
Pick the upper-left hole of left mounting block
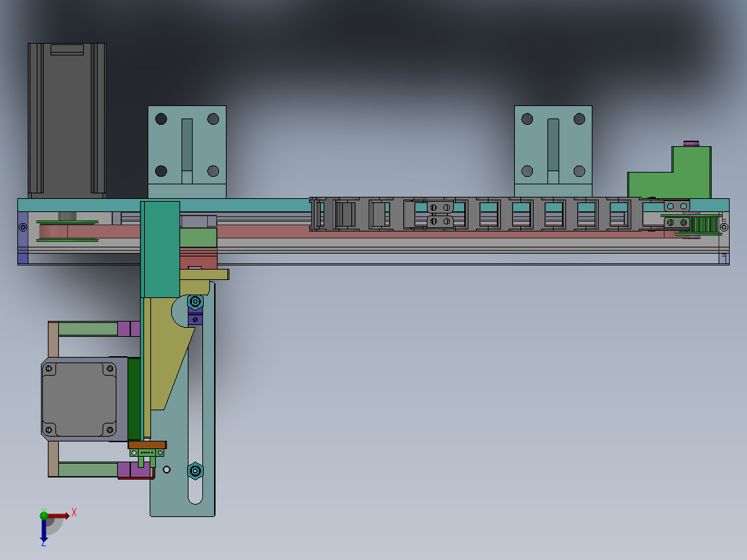coord(161,119)
